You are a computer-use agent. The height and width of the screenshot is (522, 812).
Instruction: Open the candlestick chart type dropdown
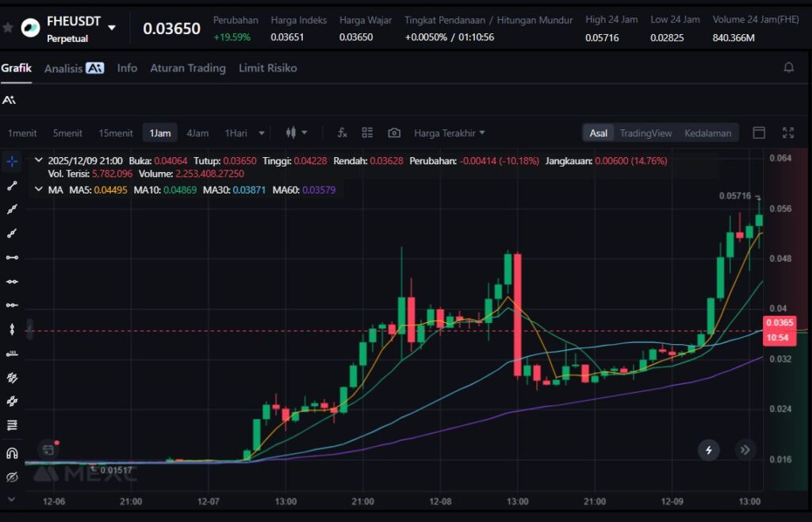pyautogui.click(x=296, y=133)
